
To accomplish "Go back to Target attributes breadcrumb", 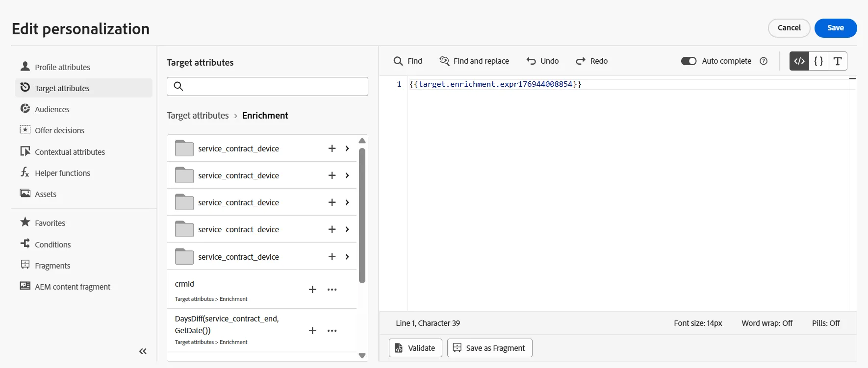I will [198, 116].
